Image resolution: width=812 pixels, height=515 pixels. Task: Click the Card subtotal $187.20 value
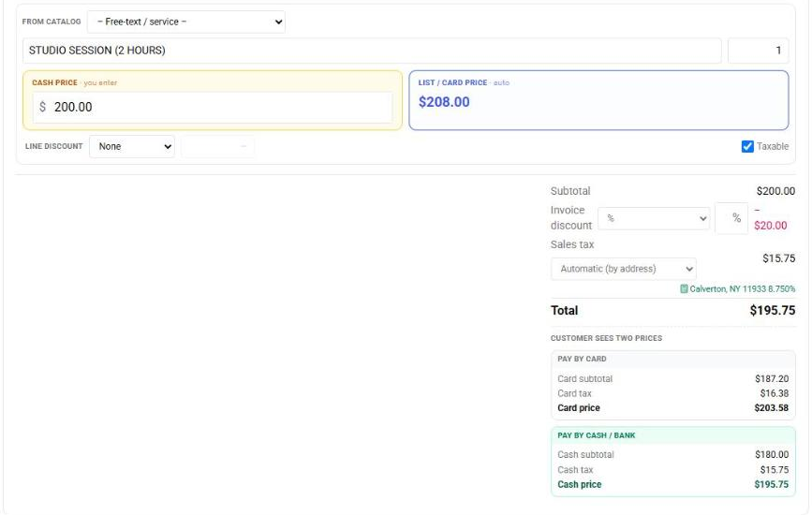tap(772, 379)
